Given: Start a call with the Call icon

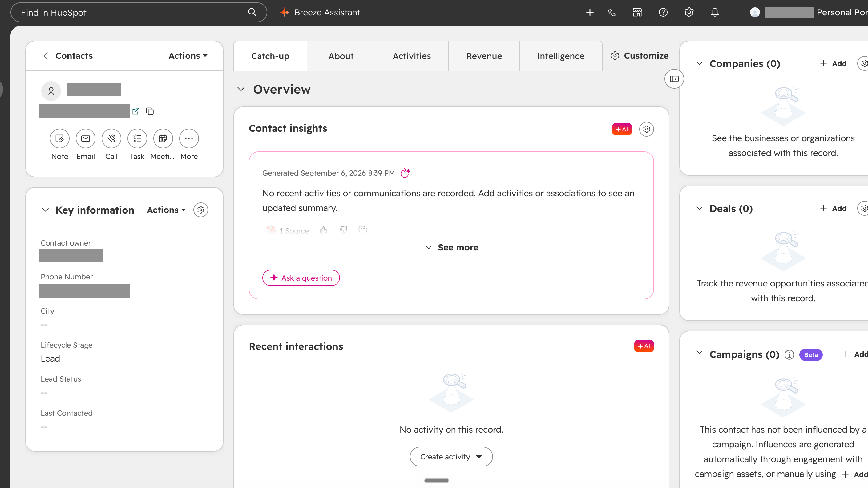Looking at the screenshot, I should [x=111, y=138].
